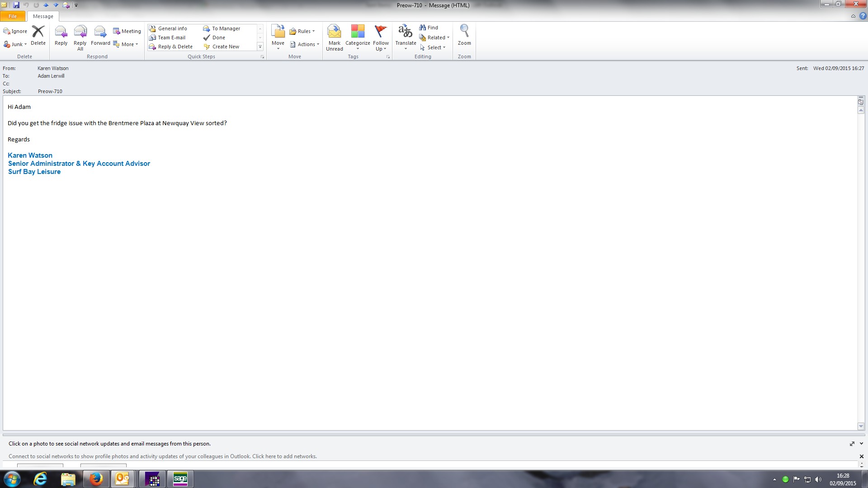Open the Rules dropdown

pyautogui.click(x=302, y=31)
